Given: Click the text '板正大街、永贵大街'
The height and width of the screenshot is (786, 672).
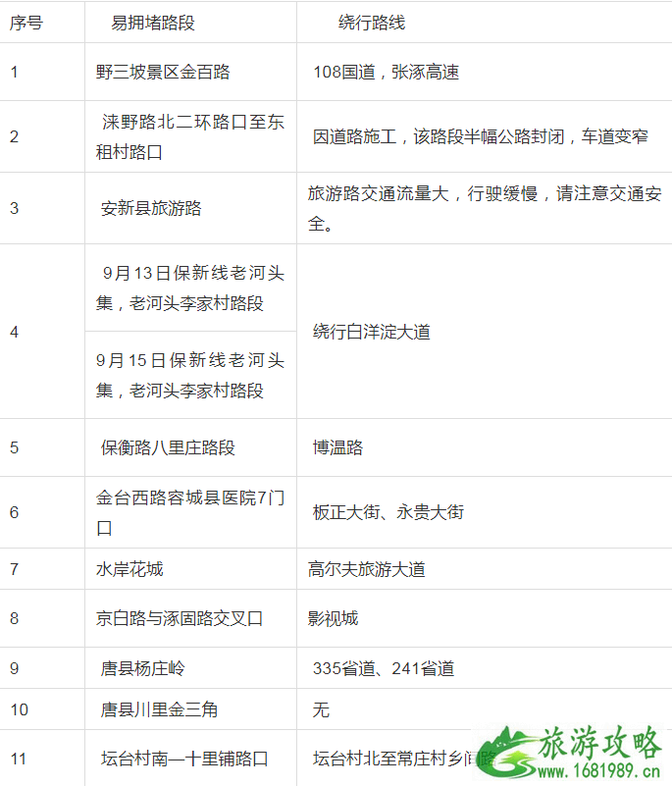Looking at the screenshot, I should coord(388,512).
